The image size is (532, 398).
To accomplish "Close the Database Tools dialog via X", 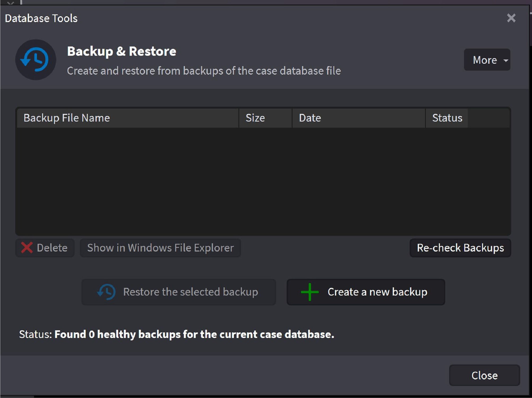I will click(x=511, y=18).
